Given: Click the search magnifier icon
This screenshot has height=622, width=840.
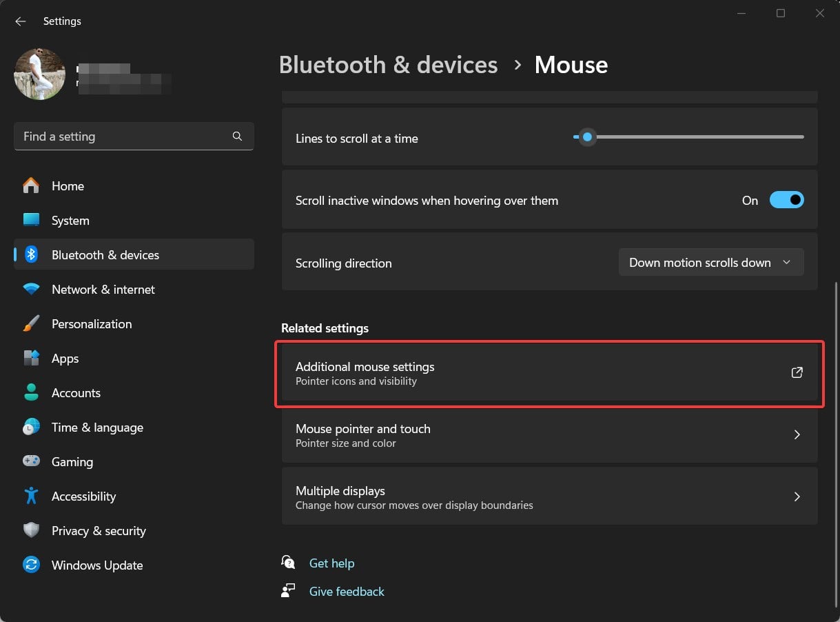Looking at the screenshot, I should coord(237,137).
